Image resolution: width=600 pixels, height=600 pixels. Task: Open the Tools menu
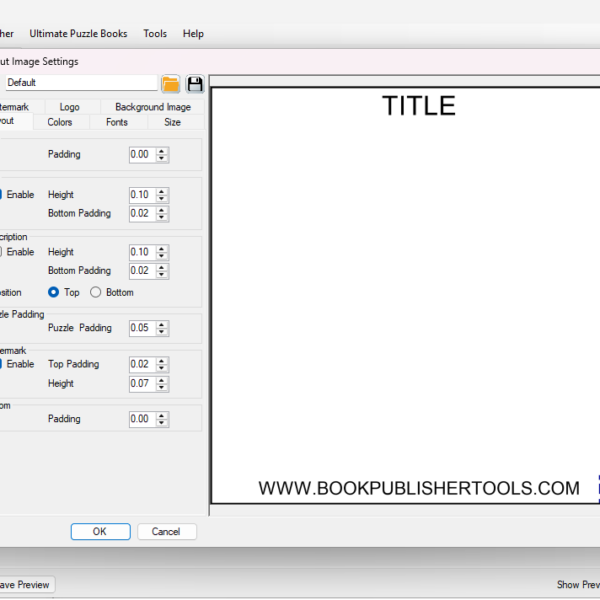tap(155, 33)
